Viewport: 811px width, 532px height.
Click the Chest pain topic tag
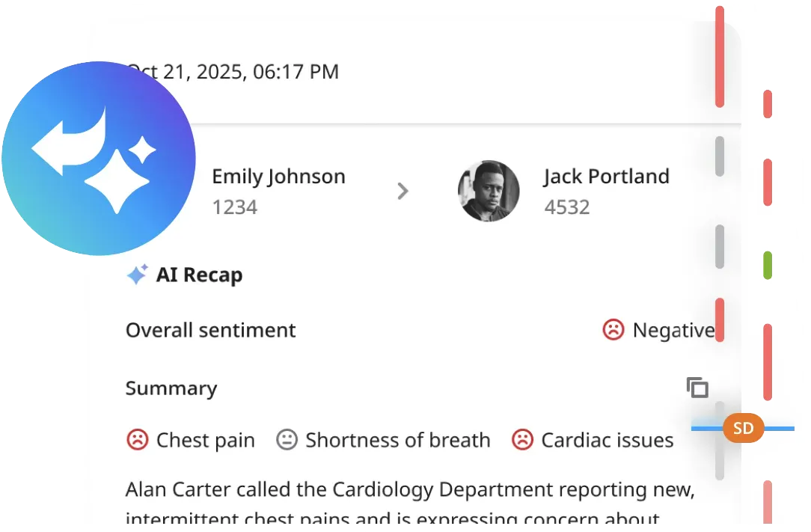[x=191, y=440]
